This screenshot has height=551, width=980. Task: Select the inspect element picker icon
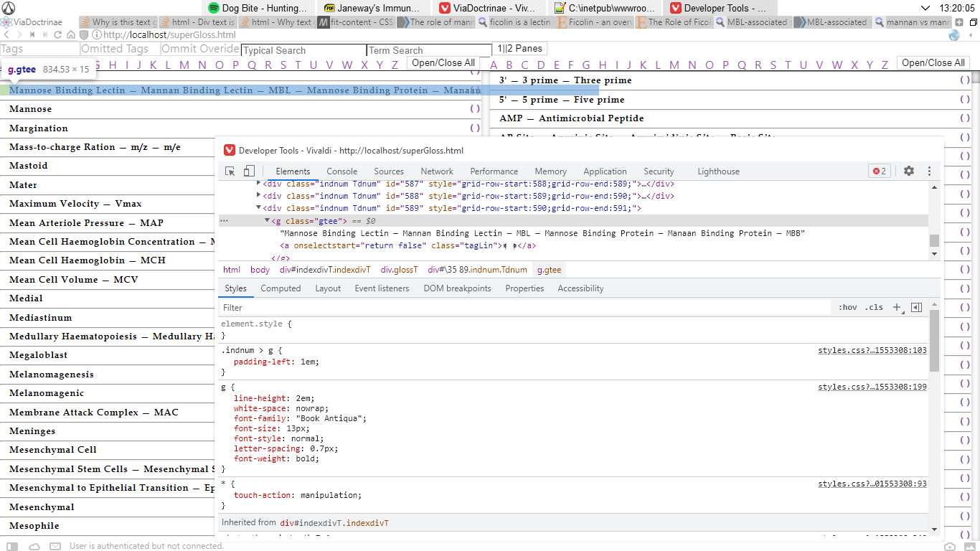(x=230, y=171)
